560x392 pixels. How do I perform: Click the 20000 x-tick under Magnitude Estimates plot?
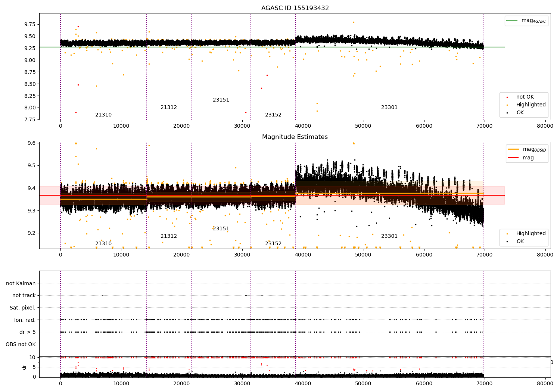(182, 255)
